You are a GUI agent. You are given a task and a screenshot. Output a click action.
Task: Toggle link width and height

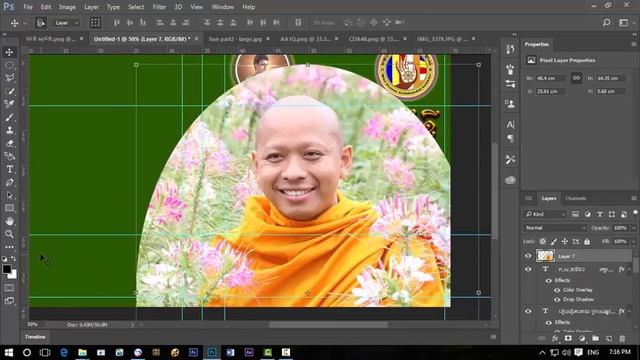576,78
